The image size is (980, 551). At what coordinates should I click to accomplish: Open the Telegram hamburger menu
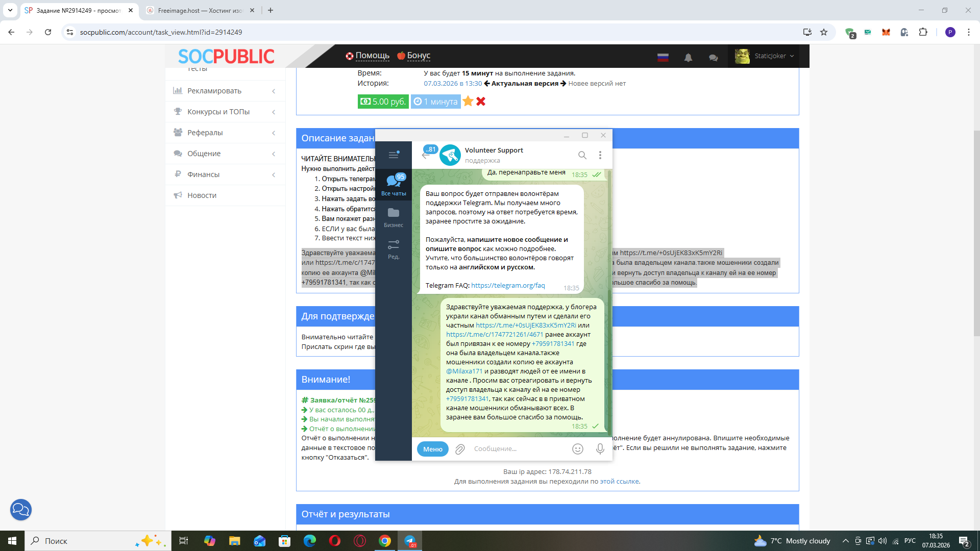[x=394, y=155]
